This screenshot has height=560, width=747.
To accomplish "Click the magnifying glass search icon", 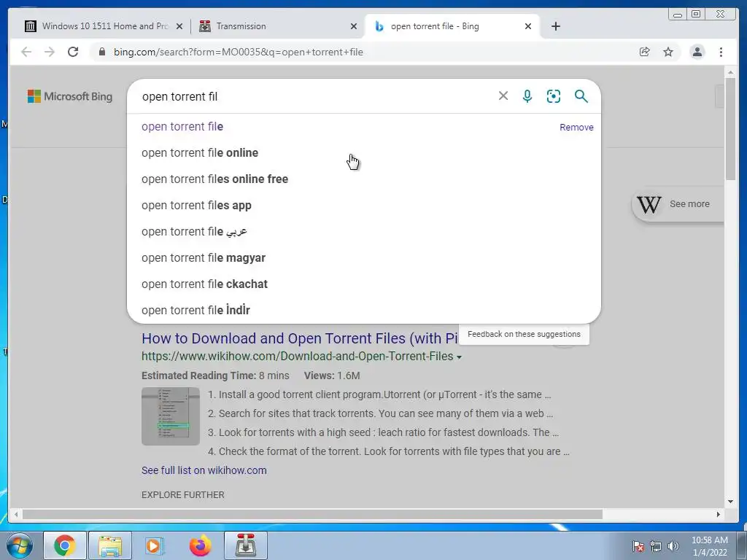I will pyautogui.click(x=581, y=96).
